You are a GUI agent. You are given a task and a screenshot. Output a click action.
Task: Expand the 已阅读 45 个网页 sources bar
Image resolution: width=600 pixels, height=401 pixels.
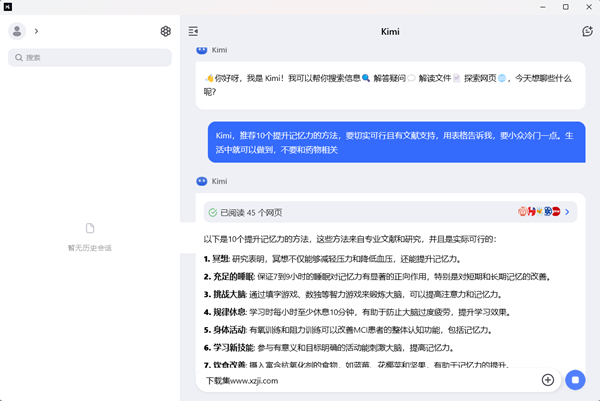point(390,212)
